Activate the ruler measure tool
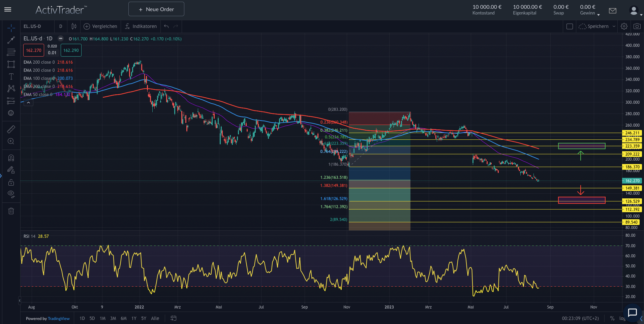This screenshot has height=324, width=644. click(11, 129)
